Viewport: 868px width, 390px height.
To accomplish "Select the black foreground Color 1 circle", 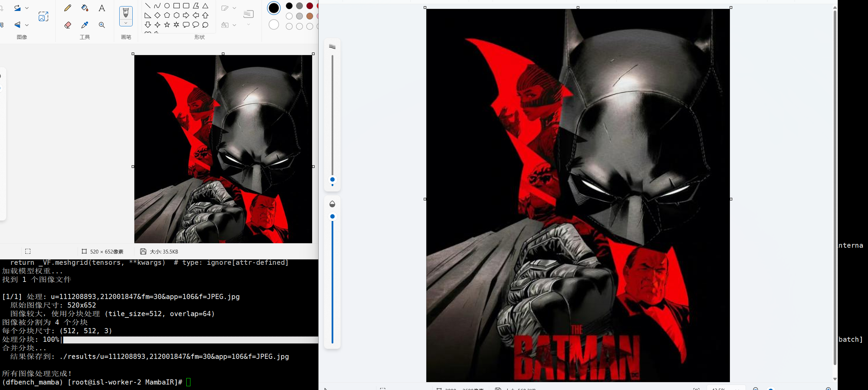I will coord(274,8).
